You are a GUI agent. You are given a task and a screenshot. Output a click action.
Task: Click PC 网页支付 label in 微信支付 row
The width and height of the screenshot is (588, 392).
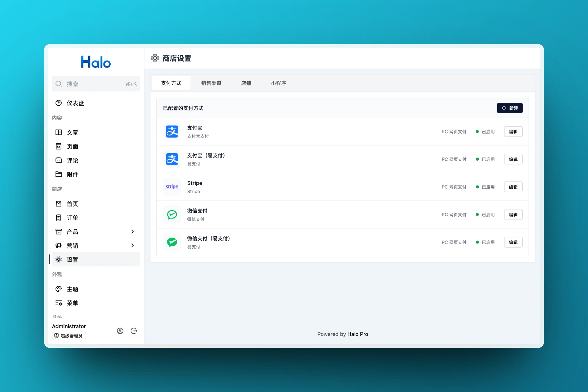pos(454,215)
